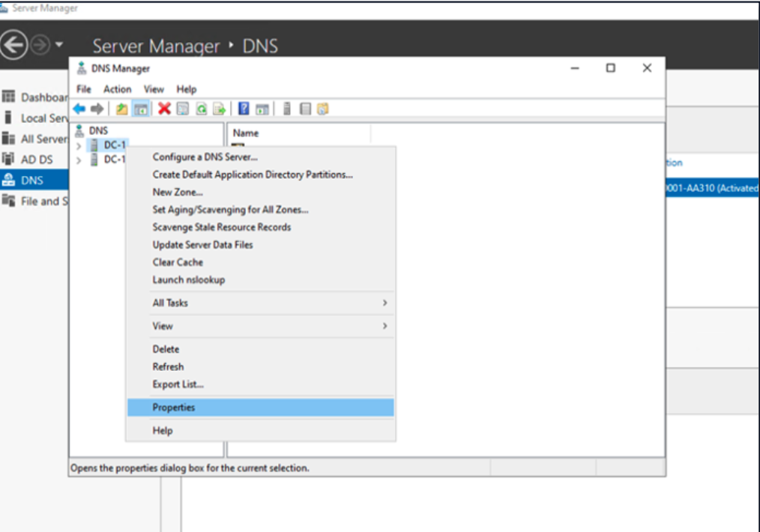
Task: Click the Server Manager back navigation button
Action: point(13,46)
